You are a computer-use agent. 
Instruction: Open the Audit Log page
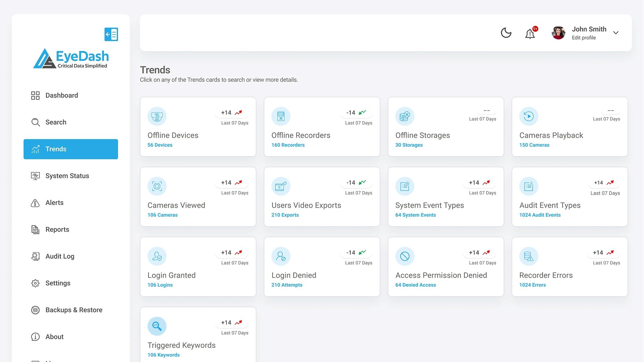click(x=71, y=256)
